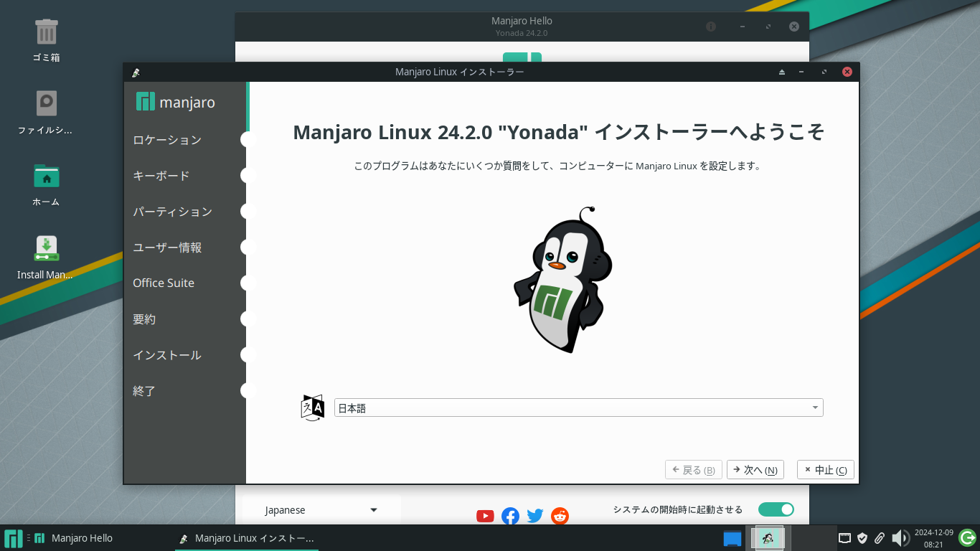Click the このプログラムは... description line
The image size is (980, 551).
pos(557,166)
